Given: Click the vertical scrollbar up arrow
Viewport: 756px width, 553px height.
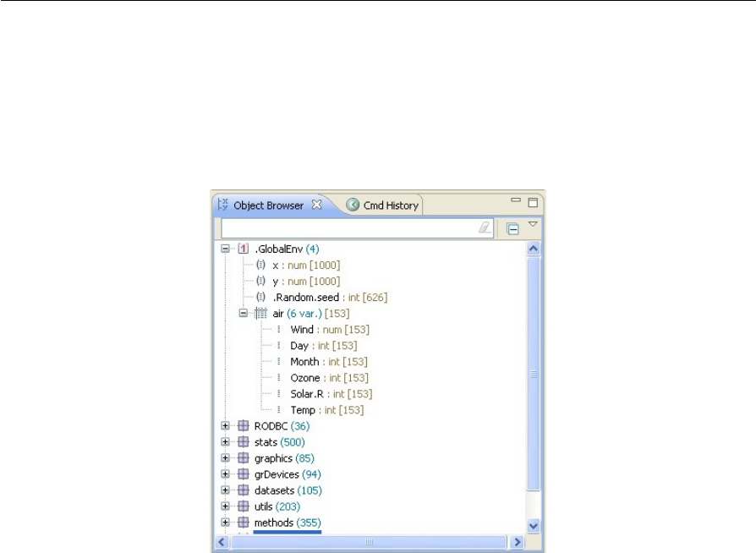Looking at the screenshot, I should [534, 249].
